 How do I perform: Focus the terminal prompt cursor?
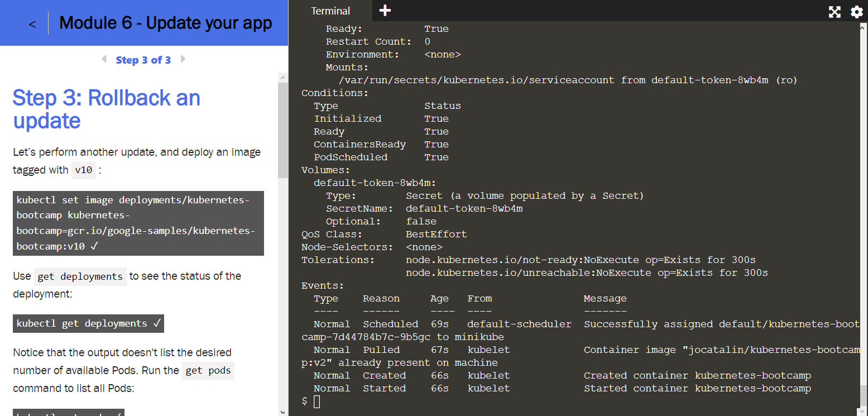pyautogui.click(x=316, y=401)
